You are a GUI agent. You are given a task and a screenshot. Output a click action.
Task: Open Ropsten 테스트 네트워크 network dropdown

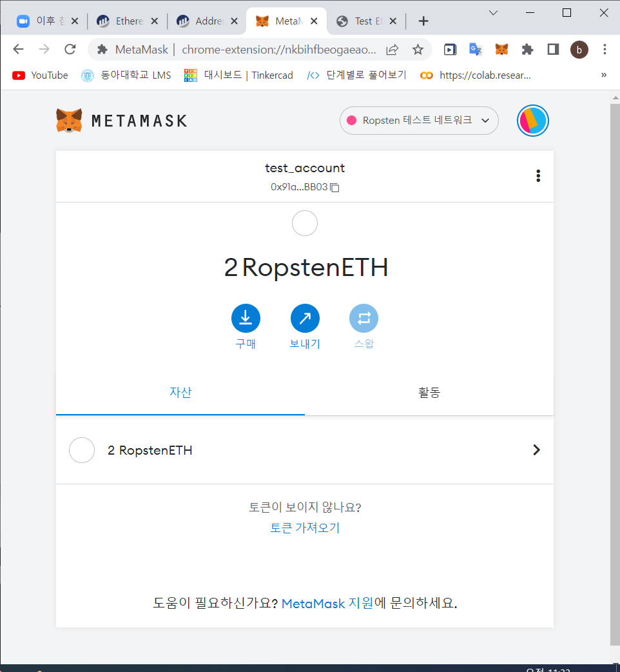pos(419,121)
